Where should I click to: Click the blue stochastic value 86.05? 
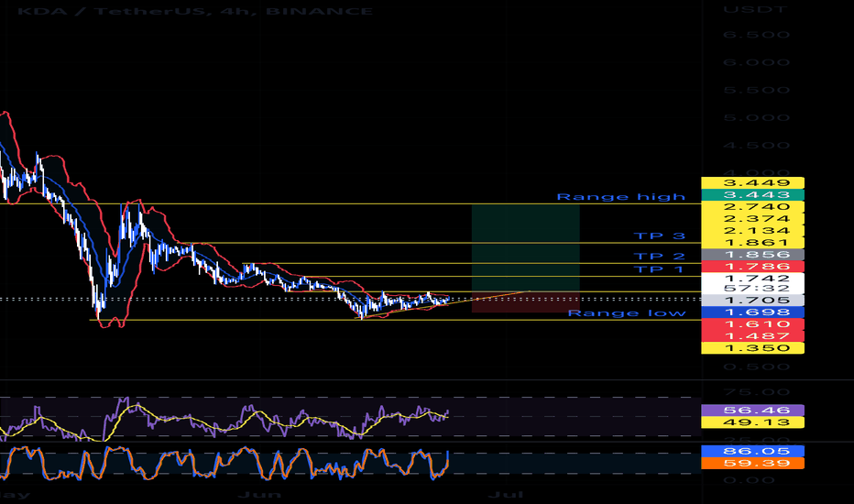click(752, 451)
